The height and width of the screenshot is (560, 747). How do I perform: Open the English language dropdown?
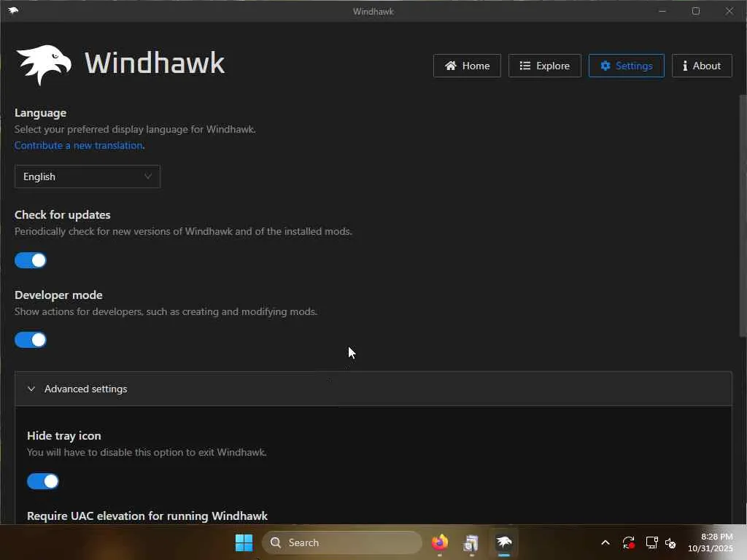pyautogui.click(x=88, y=176)
